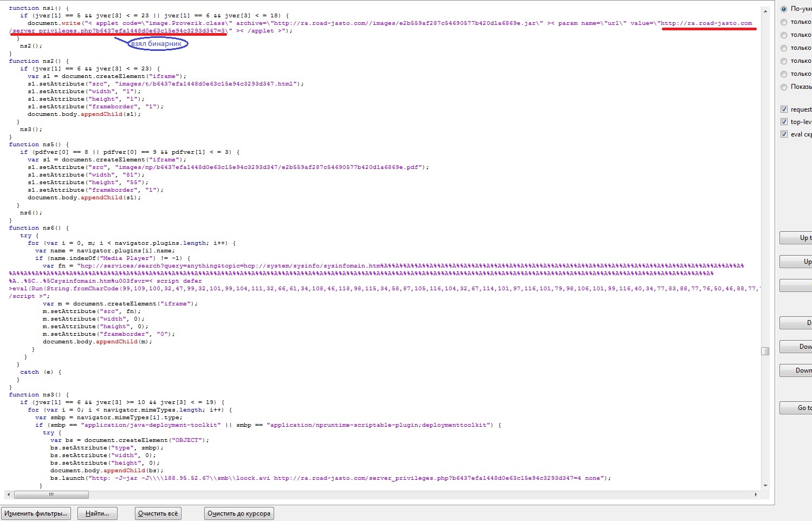812x521 pixels.
Task: Click the "var fn = "hcp://services/search" line
Action: click(x=393, y=266)
